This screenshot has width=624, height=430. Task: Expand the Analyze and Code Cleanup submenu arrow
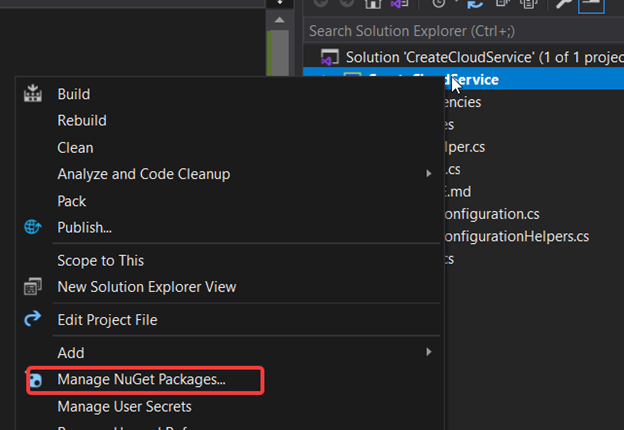click(x=429, y=174)
